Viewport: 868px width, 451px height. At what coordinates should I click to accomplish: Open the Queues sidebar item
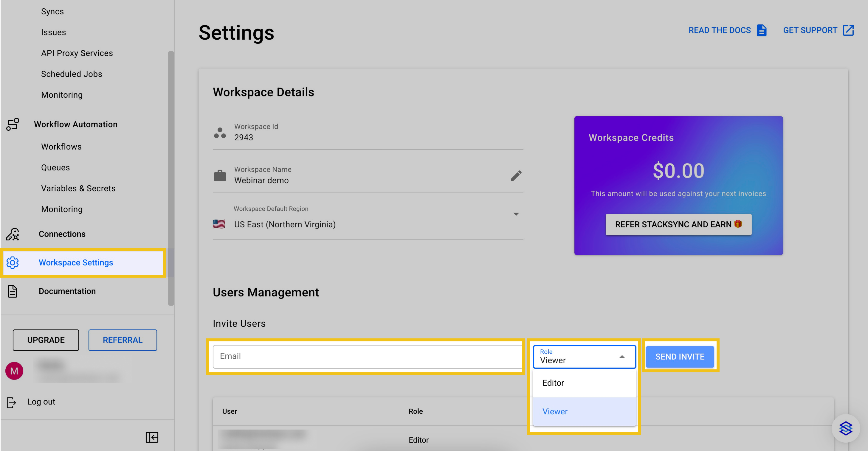[x=55, y=167]
